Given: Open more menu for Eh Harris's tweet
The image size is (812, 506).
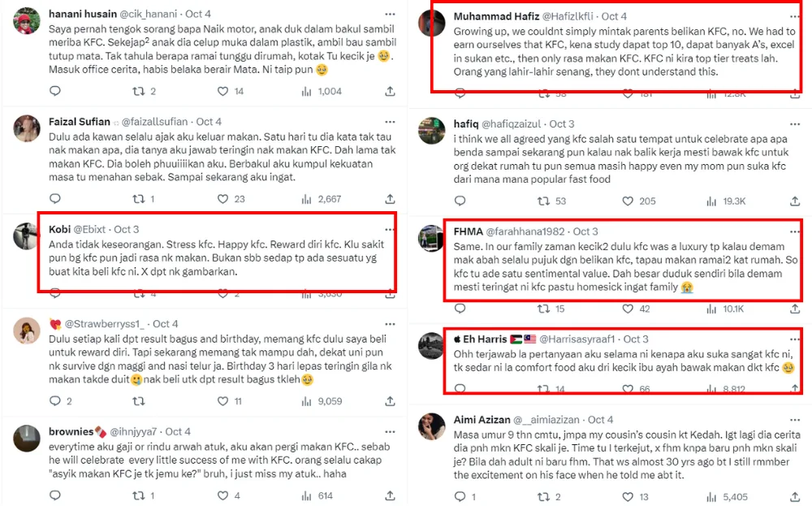Looking at the screenshot, I should pos(794,339).
